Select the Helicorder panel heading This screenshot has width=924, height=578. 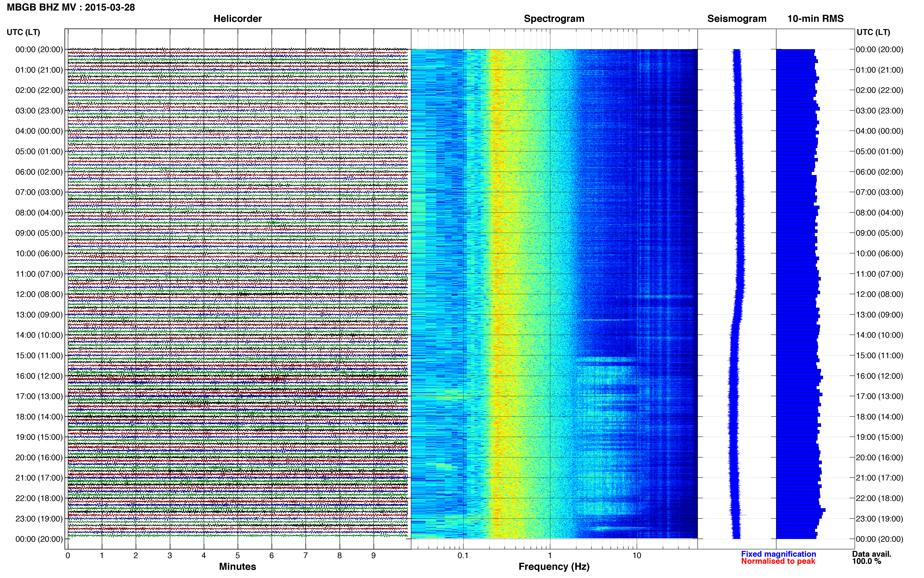[x=238, y=19]
